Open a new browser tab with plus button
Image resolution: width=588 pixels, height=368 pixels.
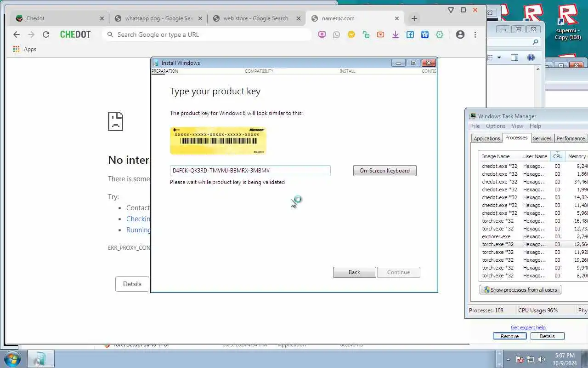(414, 18)
